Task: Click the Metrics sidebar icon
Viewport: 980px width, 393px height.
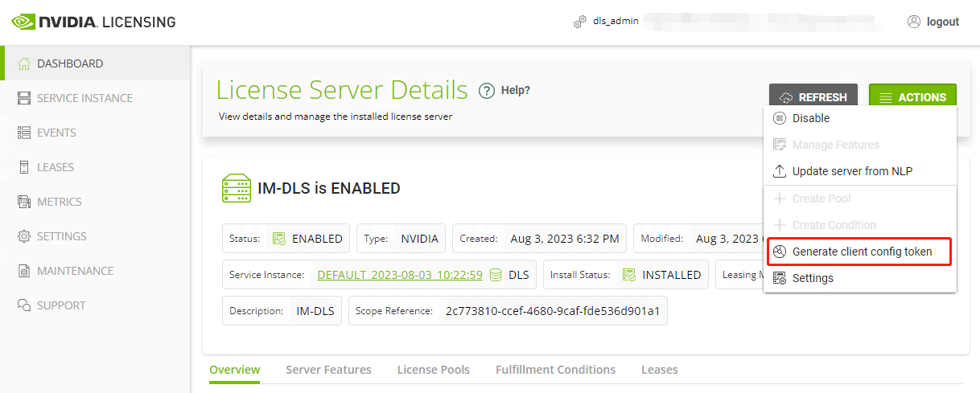Action: 24,202
